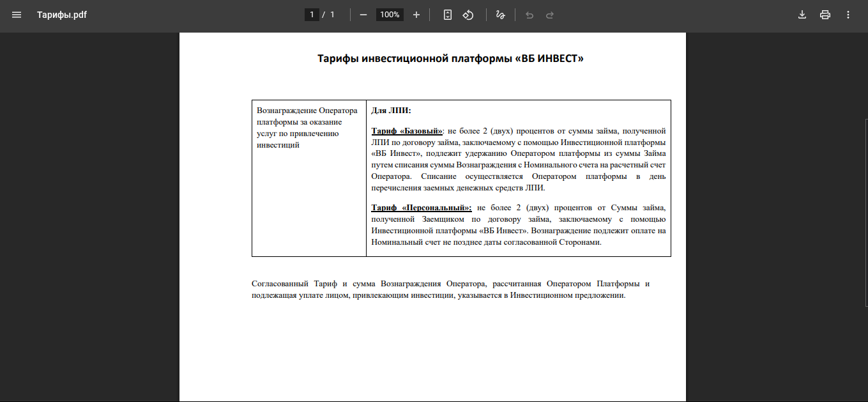The image size is (868, 402).
Task: Click the paragraph starting Согласованный Тариф
Action: (x=450, y=290)
